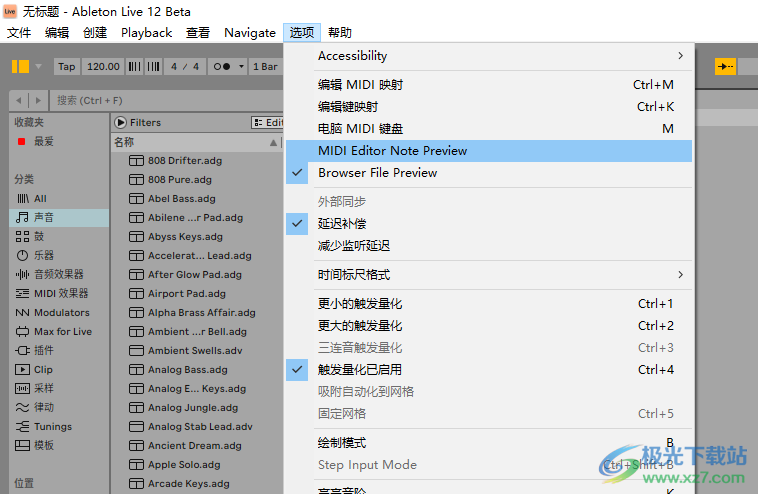Open the Modulators category

61,312
